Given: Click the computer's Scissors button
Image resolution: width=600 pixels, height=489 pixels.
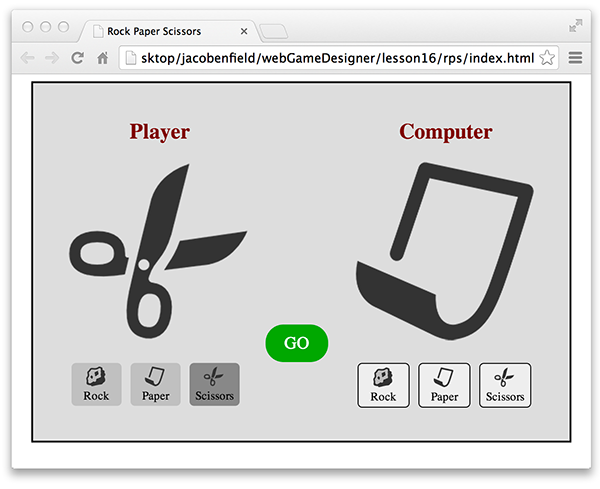Looking at the screenshot, I should click(505, 385).
